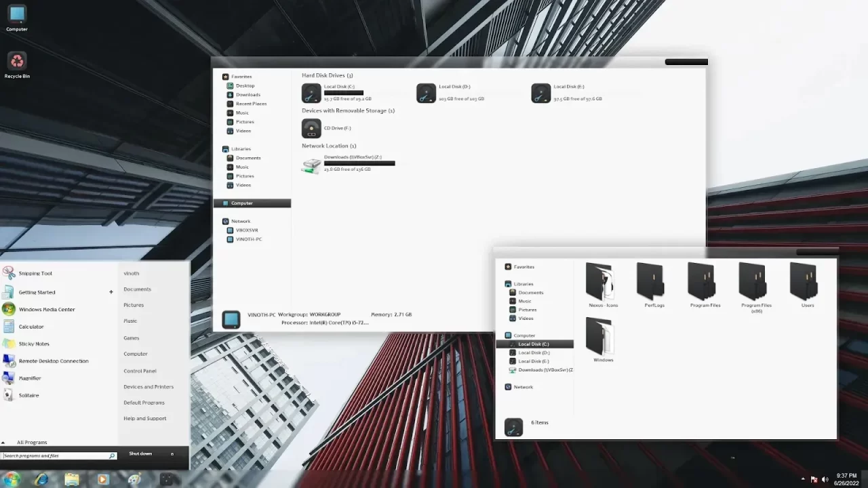Open Help and Support in Start menu
This screenshot has width=868, height=488.
144,418
